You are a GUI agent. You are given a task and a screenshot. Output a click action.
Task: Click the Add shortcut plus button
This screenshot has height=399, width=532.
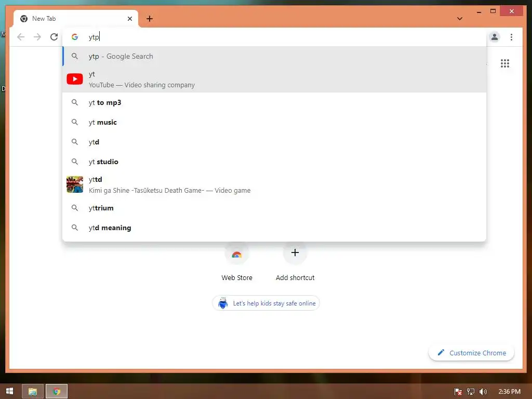pos(295,253)
